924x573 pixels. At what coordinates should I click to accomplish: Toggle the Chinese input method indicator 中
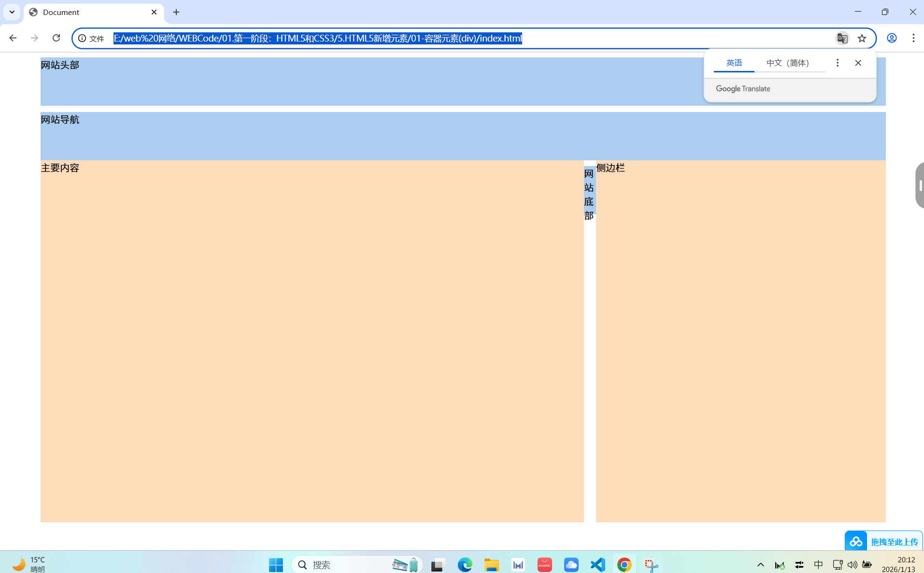[818, 564]
